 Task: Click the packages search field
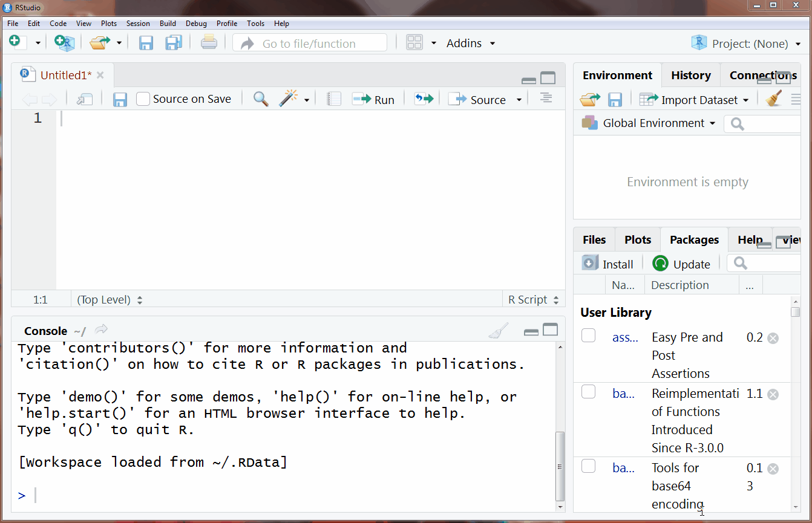[764, 263]
